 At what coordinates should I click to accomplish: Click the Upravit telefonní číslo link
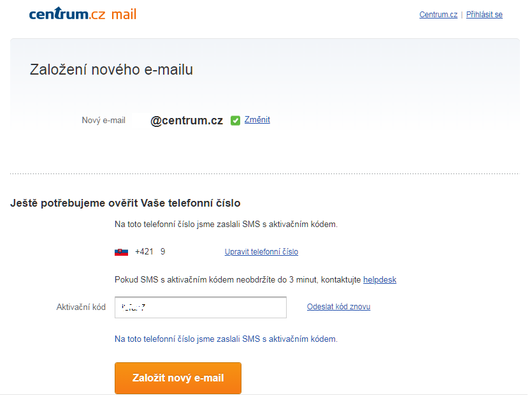[261, 252]
